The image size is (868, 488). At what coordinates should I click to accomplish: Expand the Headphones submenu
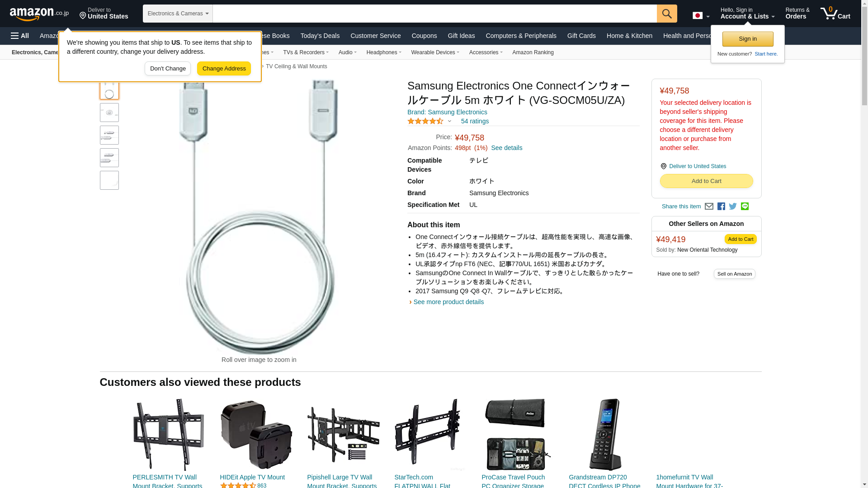[384, 52]
